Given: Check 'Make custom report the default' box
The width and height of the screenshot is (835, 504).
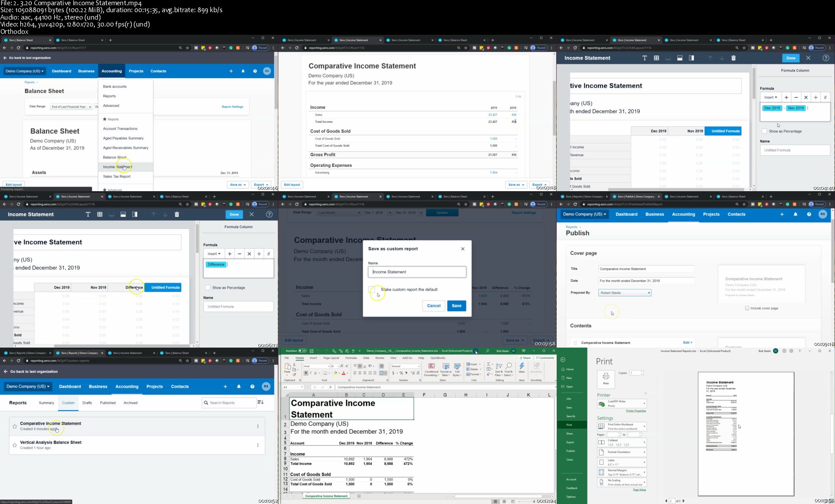Looking at the screenshot, I should (x=372, y=289).
